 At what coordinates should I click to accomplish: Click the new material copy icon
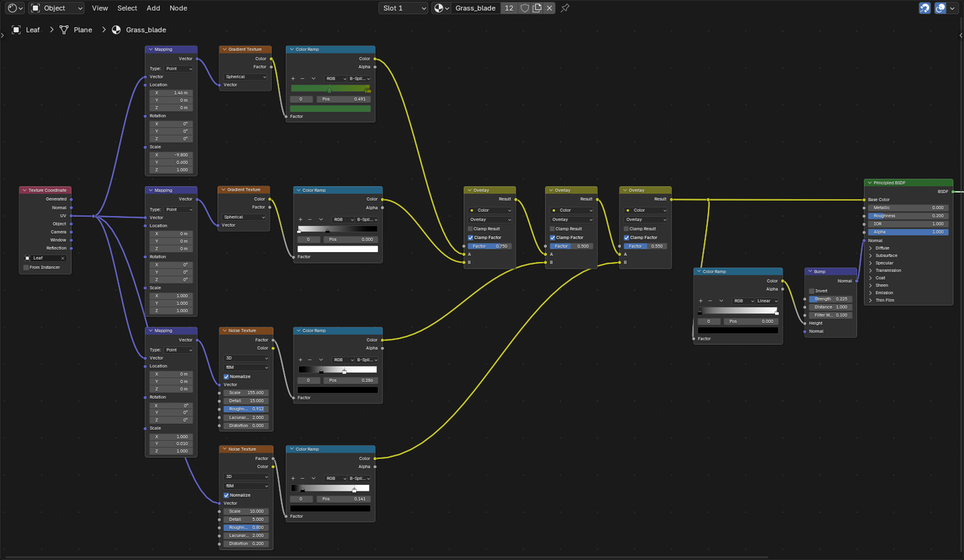[x=536, y=8]
